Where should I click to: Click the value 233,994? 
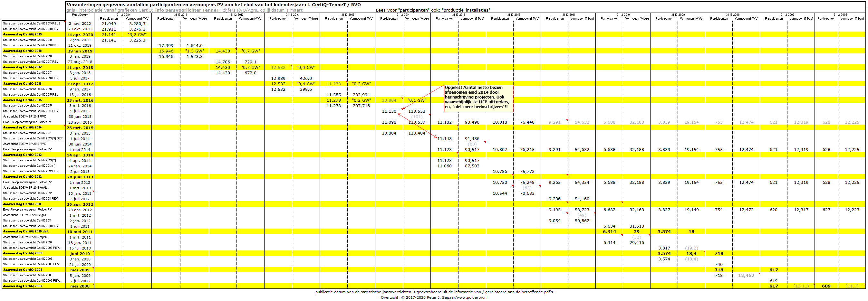pos(361,95)
